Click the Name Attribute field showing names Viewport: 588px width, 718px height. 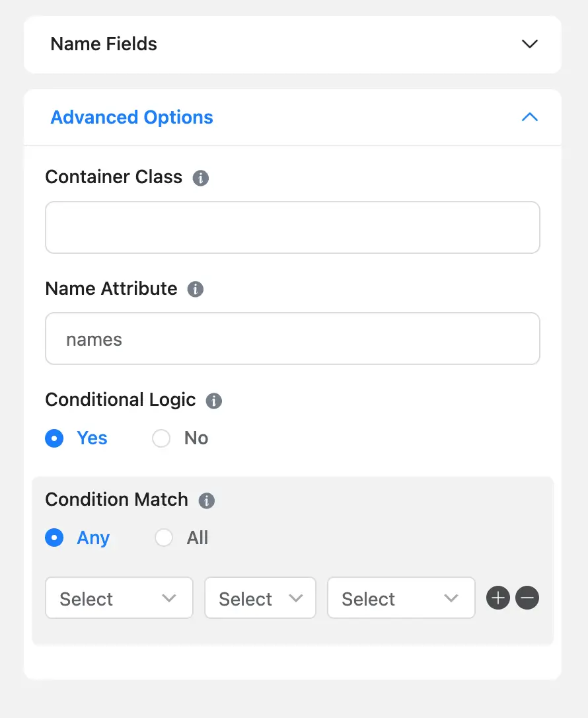pyautogui.click(x=292, y=339)
